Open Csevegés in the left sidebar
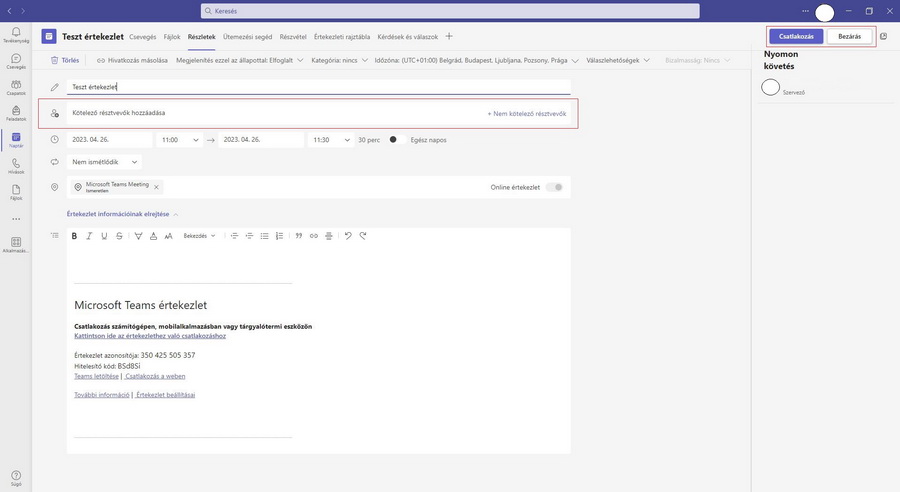 [x=16, y=61]
